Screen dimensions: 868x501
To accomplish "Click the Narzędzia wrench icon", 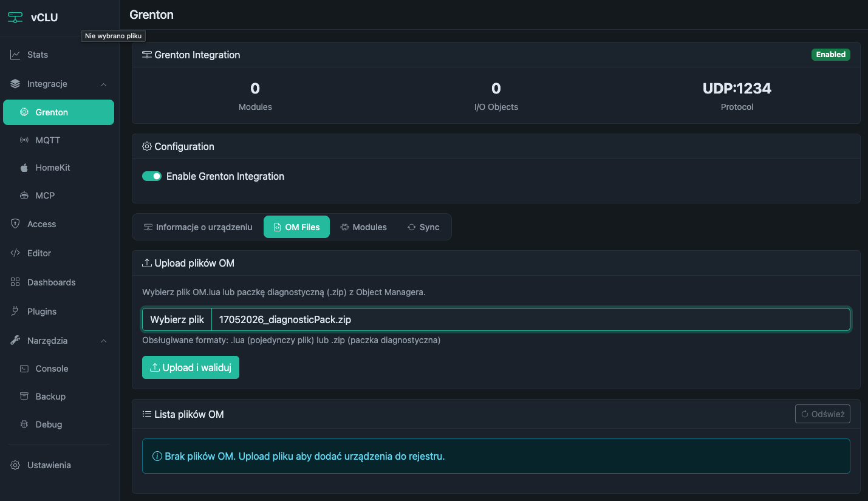I will [x=15, y=341].
